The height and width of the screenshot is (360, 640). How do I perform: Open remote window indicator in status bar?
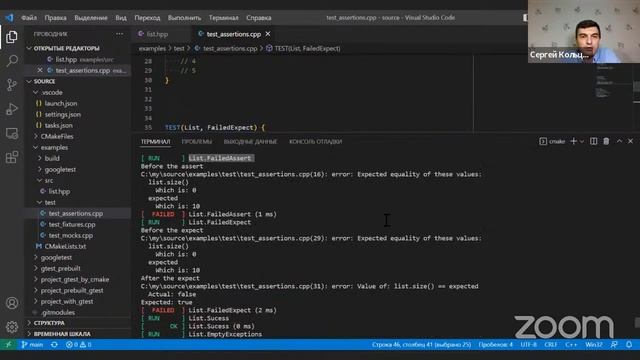pos(8,344)
